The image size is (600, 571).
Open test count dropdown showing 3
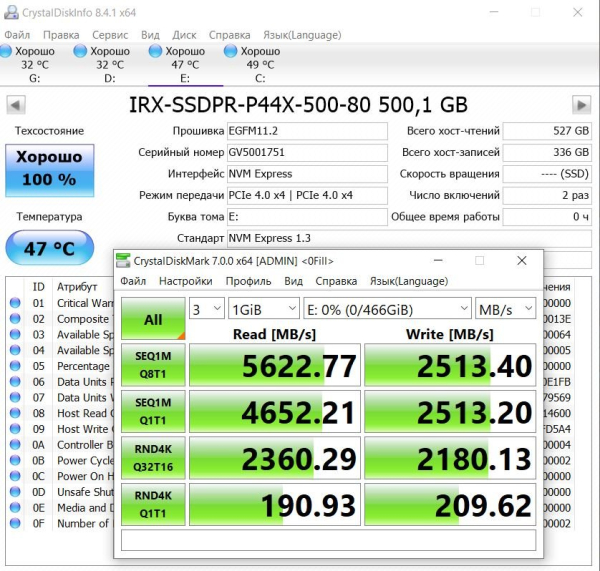207,308
